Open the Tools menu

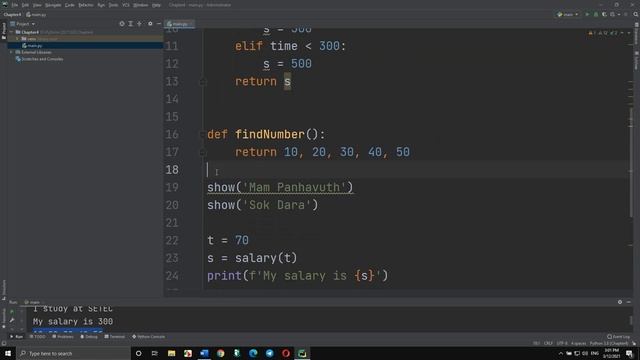click(113, 5)
